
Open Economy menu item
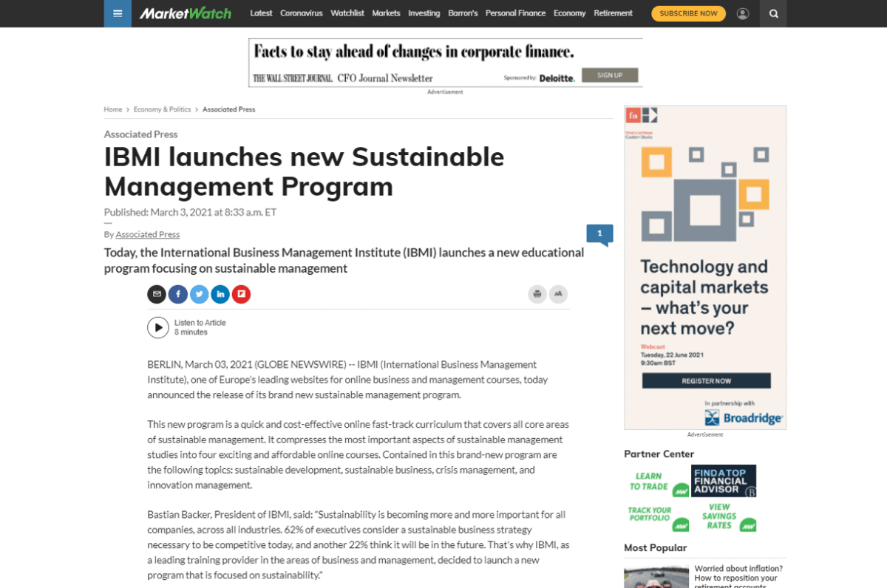click(x=569, y=13)
